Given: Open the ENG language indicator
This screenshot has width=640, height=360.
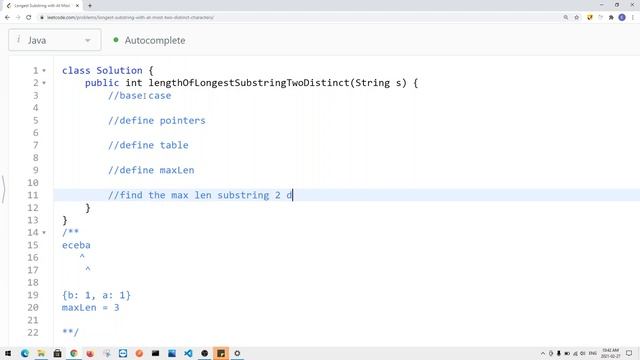Looking at the screenshot, I should (593, 353).
